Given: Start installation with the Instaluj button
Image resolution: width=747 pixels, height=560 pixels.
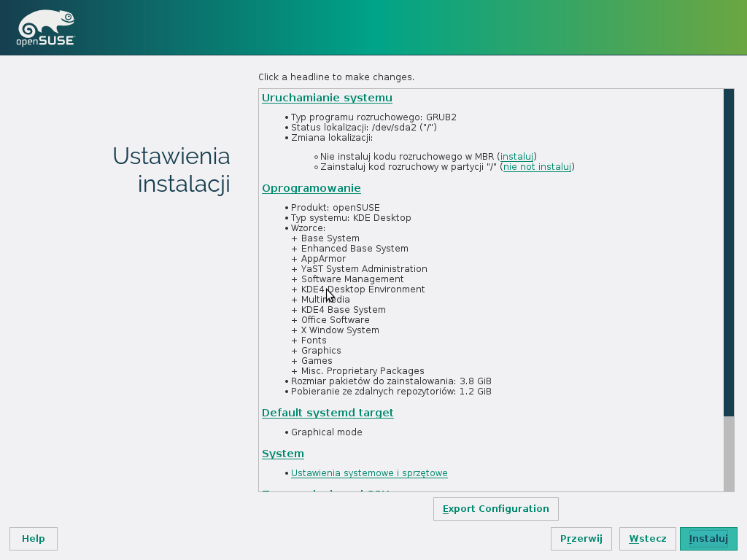Looking at the screenshot, I should [x=708, y=539].
